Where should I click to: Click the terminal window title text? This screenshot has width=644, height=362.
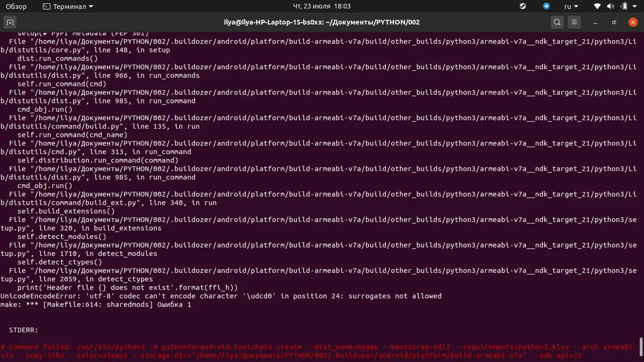[x=322, y=22]
